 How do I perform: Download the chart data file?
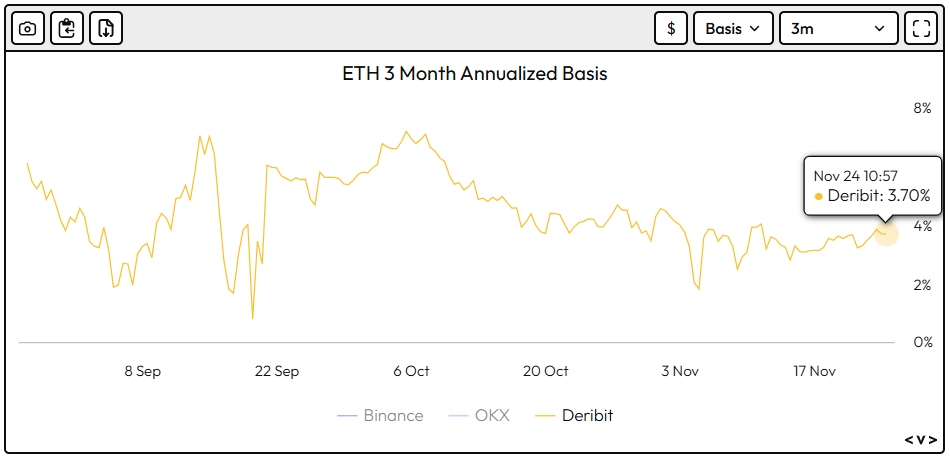tap(106, 28)
